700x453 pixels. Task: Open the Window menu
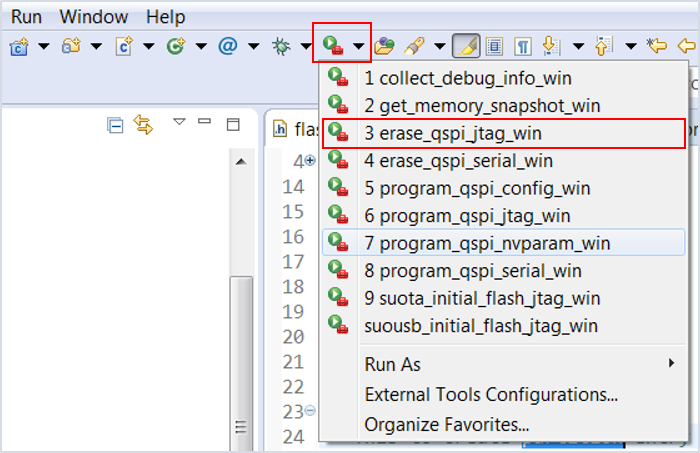pos(93,17)
